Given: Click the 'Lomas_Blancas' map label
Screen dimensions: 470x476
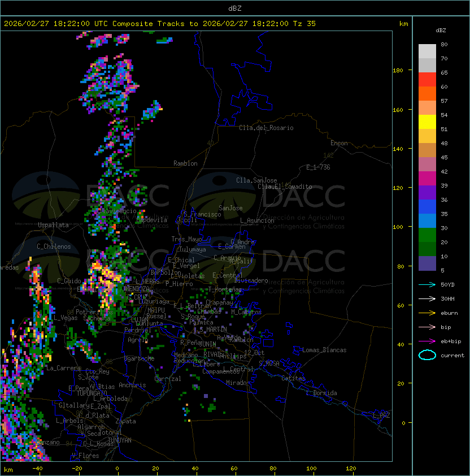Looking at the screenshot, I should [324, 350].
